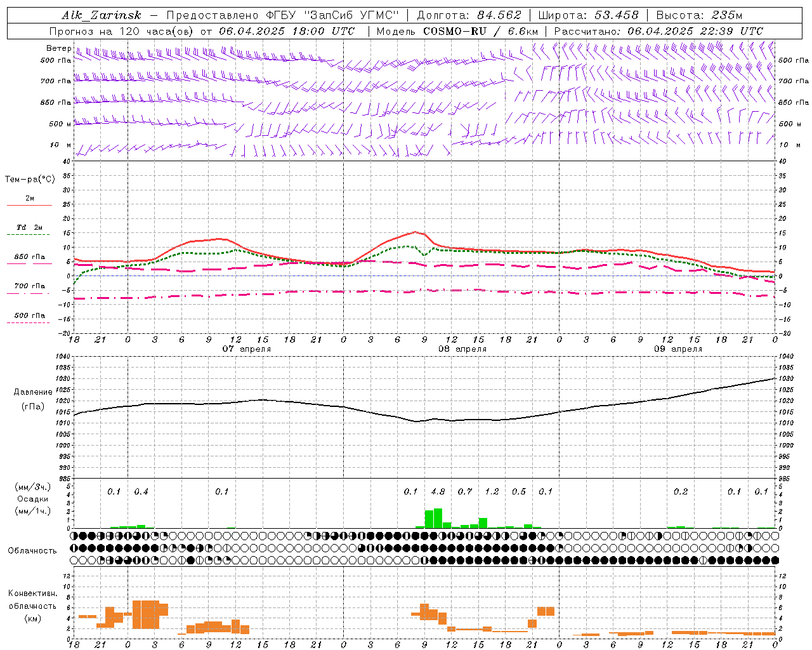
Task: Click the 09 апреля date label
Action: pyautogui.click(x=678, y=349)
